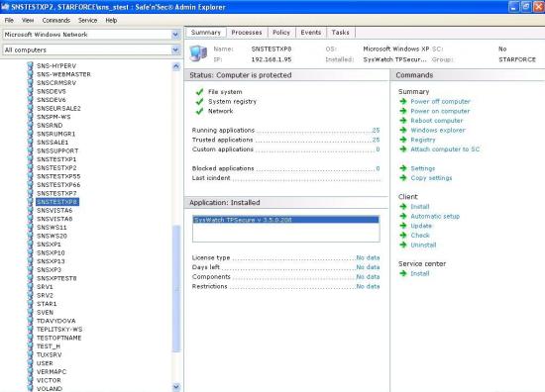Open the Help menu

(x=111, y=20)
